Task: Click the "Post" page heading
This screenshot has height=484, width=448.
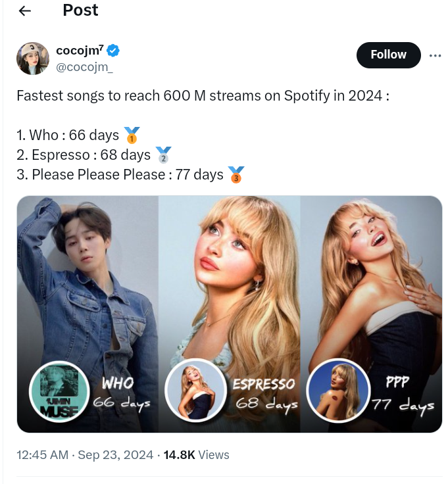Action: 80,11
